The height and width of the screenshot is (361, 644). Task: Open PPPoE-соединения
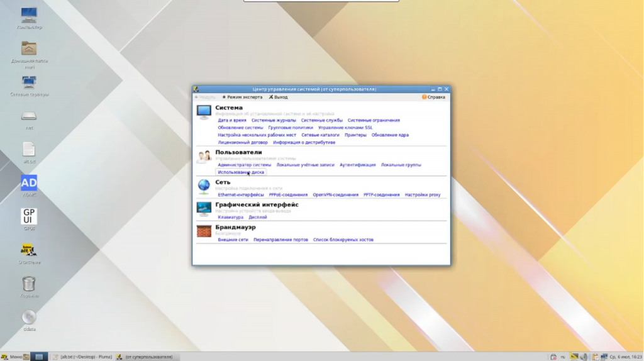pos(288,195)
